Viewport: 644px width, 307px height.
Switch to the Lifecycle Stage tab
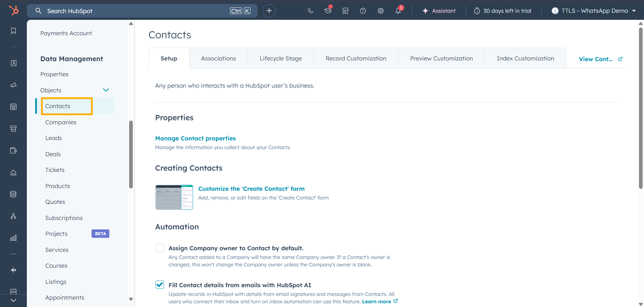click(280, 58)
